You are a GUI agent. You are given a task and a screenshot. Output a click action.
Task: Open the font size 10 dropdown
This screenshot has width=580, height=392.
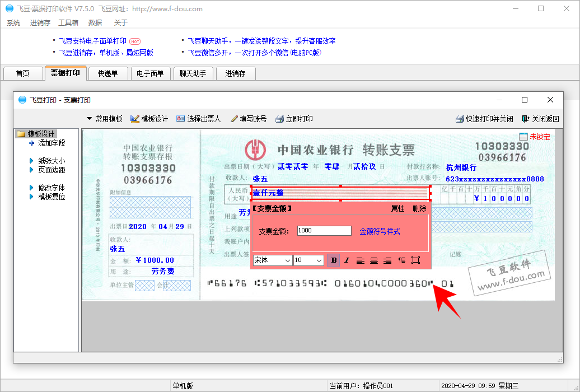tap(308, 260)
